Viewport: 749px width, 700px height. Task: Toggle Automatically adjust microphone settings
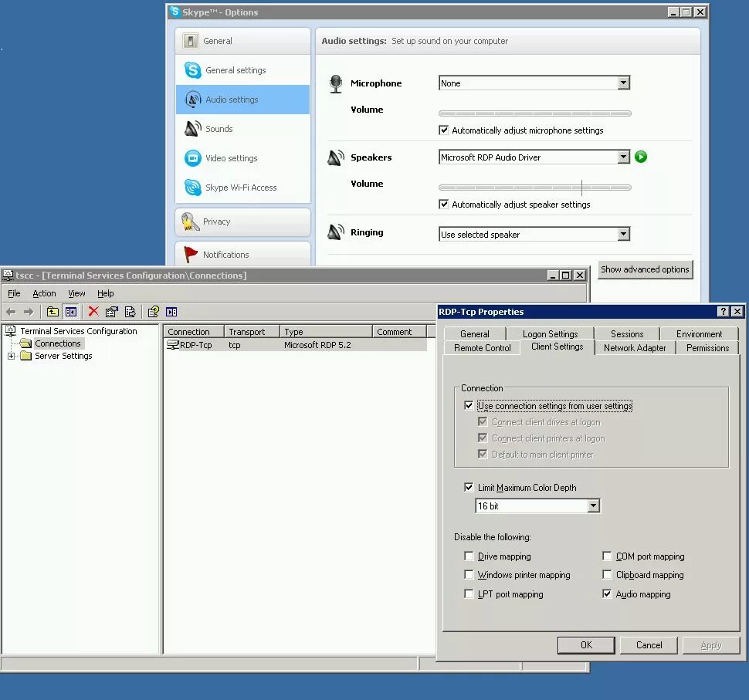pyautogui.click(x=443, y=130)
